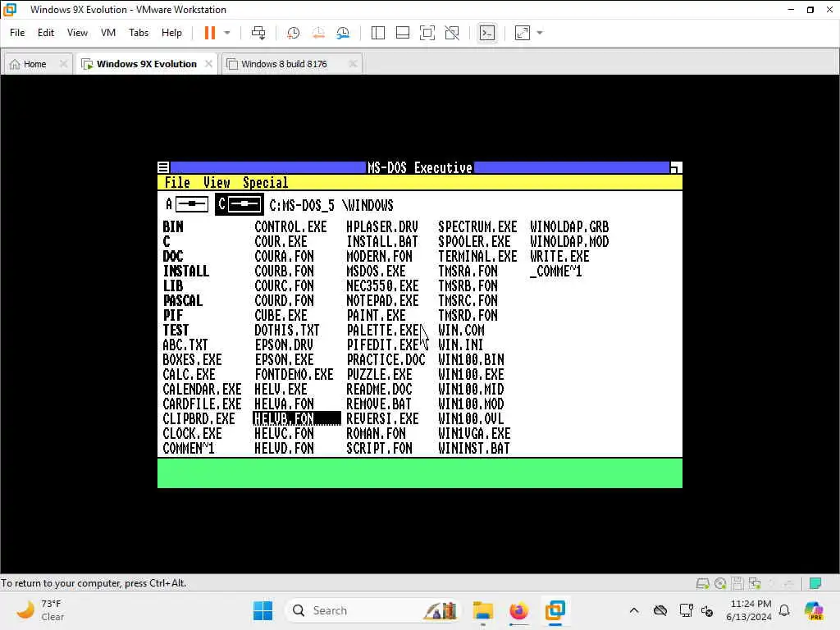Select CARDFILE.EXE file
This screenshot has width=840, height=630.
point(202,404)
